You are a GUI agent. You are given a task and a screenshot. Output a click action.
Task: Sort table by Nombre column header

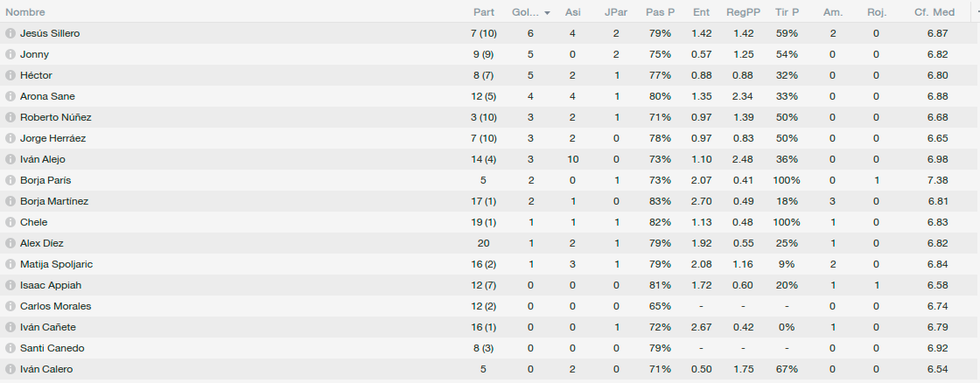(x=25, y=12)
